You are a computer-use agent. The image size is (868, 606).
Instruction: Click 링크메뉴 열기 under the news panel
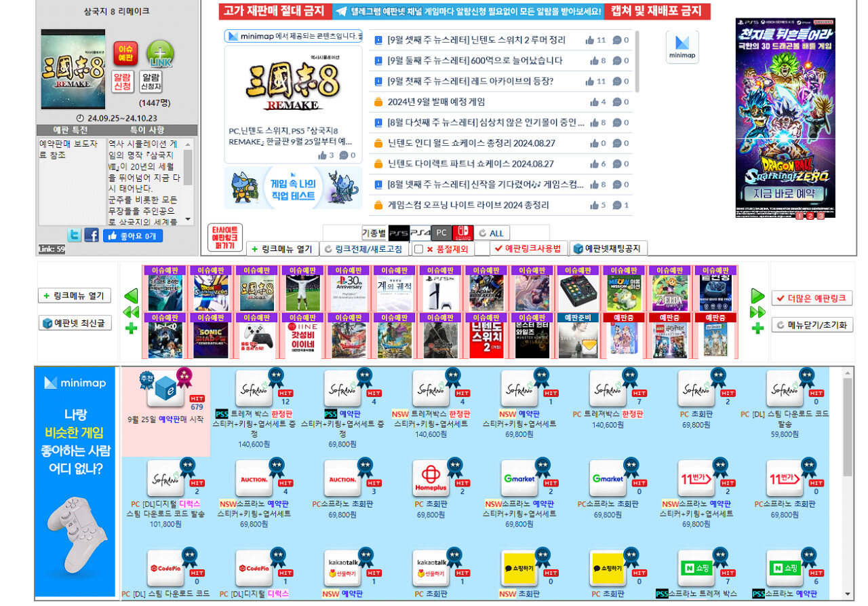281,249
